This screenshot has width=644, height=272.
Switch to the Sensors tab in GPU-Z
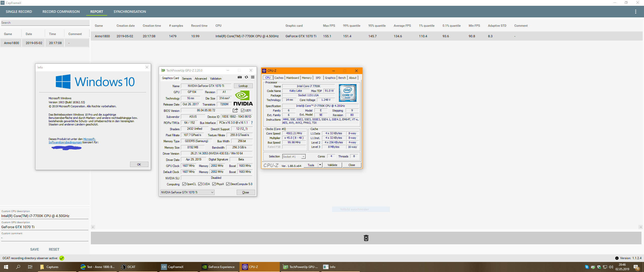(187, 79)
